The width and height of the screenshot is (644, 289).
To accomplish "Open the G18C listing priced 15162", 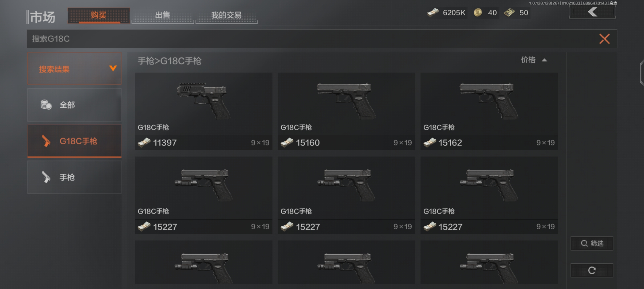I will (489, 111).
